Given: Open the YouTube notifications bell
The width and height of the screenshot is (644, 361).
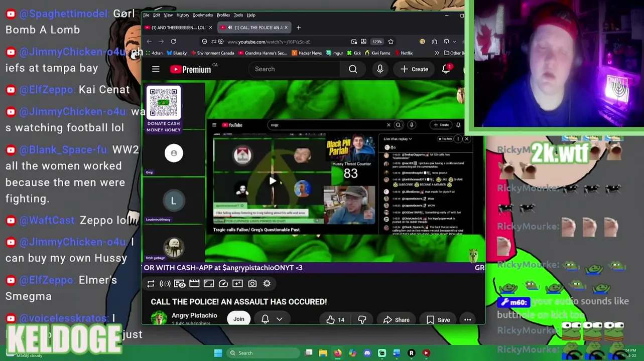Looking at the screenshot, I should (446, 69).
